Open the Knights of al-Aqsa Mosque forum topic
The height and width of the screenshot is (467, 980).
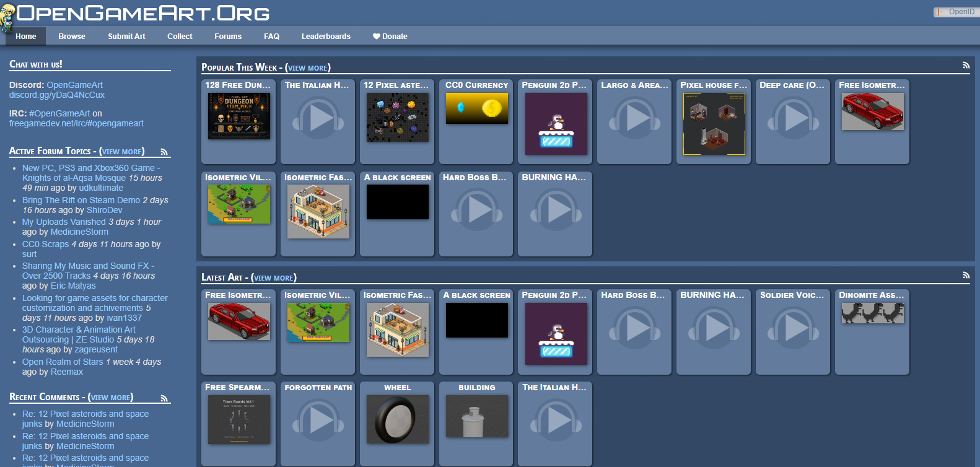click(91, 173)
